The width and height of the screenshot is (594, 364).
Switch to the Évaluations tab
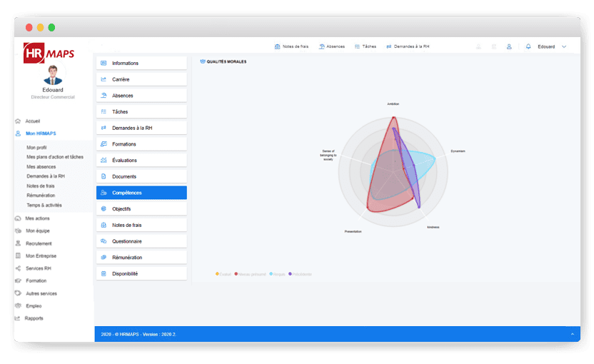point(141,161)
